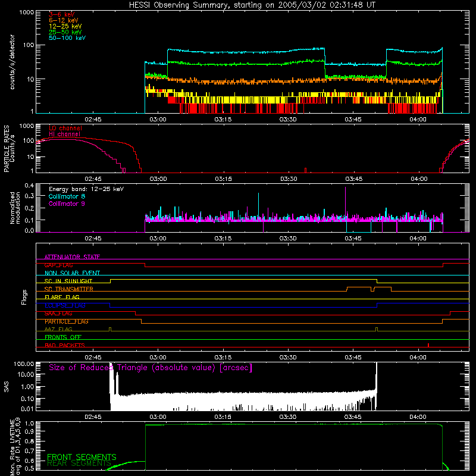
Task: Click the FLARE_FLAG label
Action: pyautogui.click(x=62, y=297)
